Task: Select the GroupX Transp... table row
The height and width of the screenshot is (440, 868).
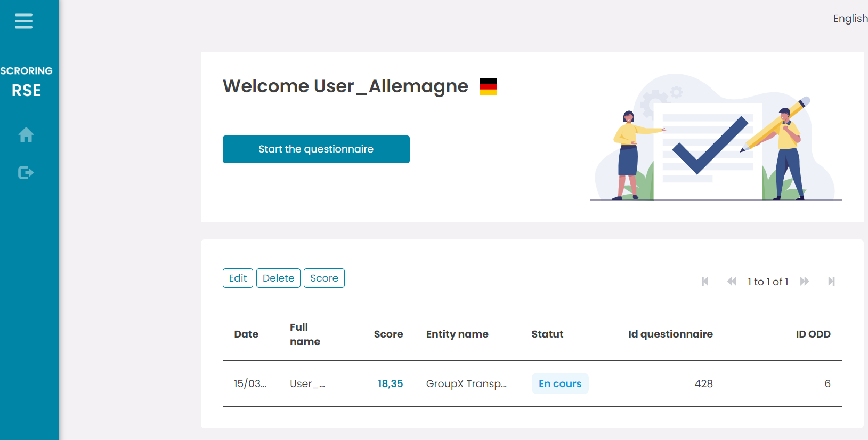Action: (466, 384)
